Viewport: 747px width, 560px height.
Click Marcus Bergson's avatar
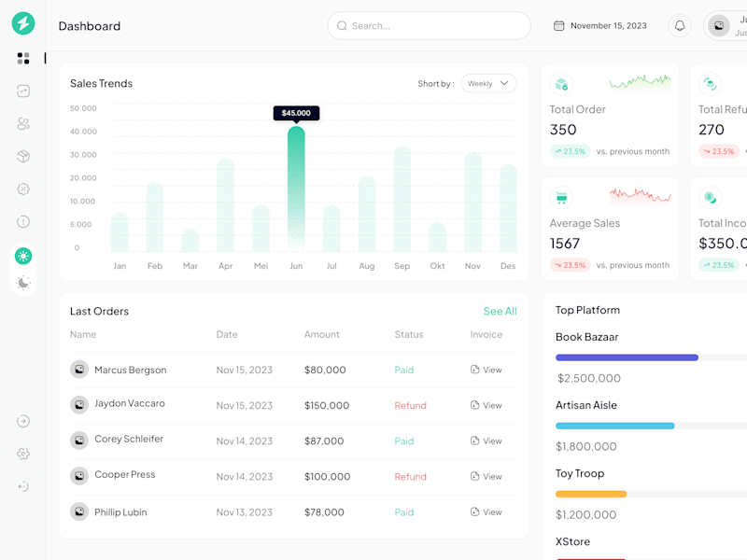click(x=79, y=369)
